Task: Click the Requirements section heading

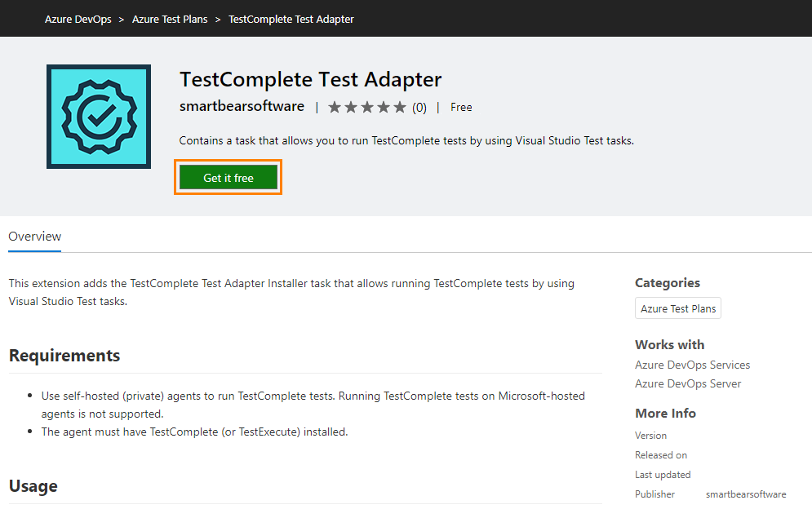Action: (64, 356)
